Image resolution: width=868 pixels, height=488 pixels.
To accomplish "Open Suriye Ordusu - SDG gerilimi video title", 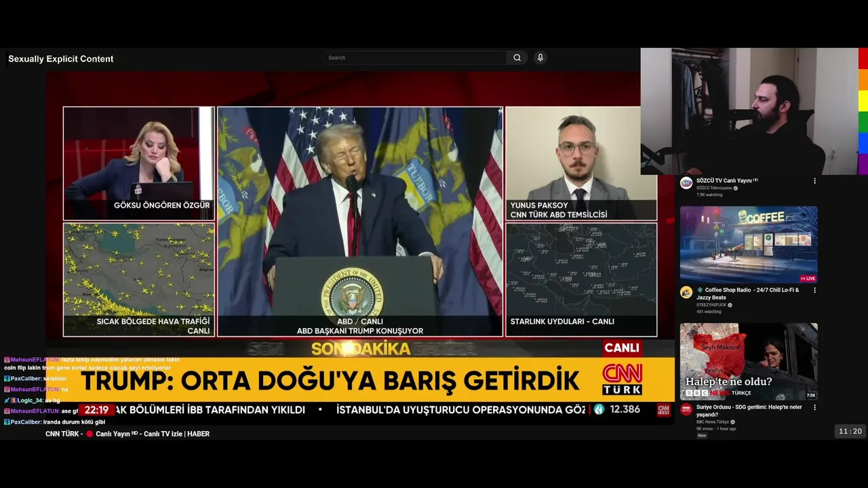I will click(x=749, y=411).
